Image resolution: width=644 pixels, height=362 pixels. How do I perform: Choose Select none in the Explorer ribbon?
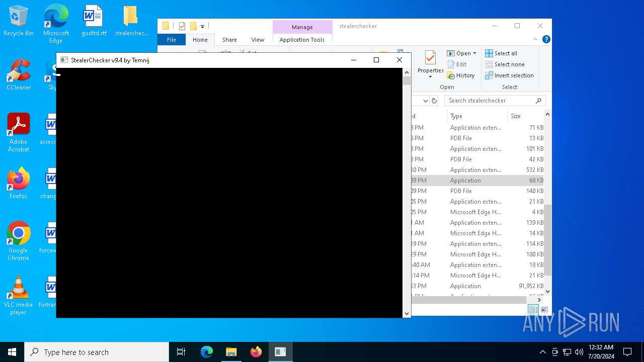[505, 64]
